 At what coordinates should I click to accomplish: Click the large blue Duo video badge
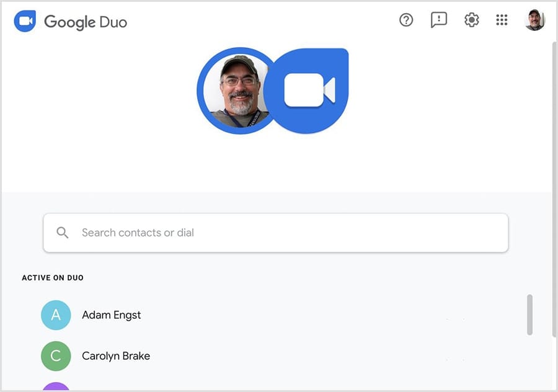tap(311, 91)
